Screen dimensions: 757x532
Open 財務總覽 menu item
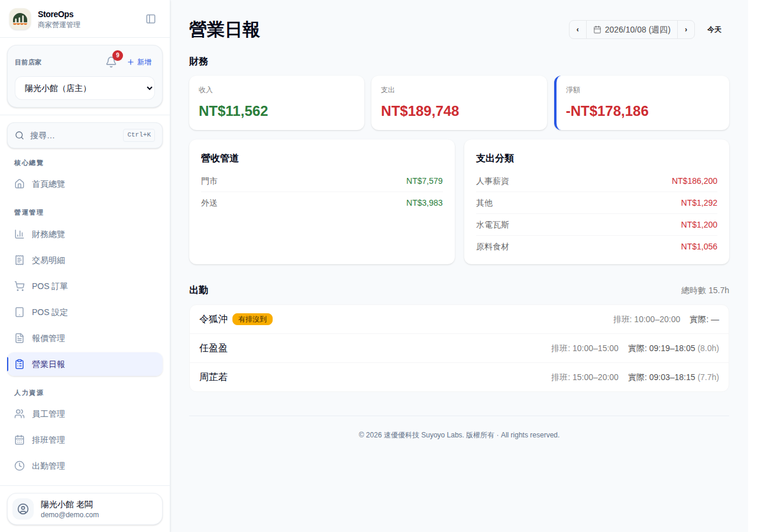[x=85, y=234]
